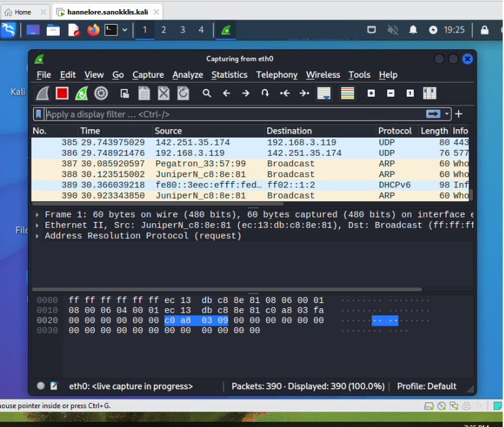Click Resize columns to fit contents icon
The height and width of the screenshot is (427, 504).
pos(429,93)
